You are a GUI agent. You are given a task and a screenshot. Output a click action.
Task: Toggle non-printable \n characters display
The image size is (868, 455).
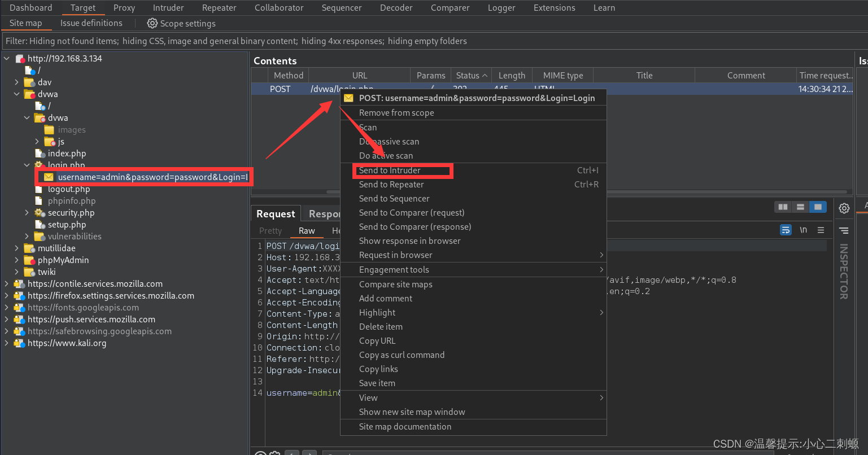(803, 230)
